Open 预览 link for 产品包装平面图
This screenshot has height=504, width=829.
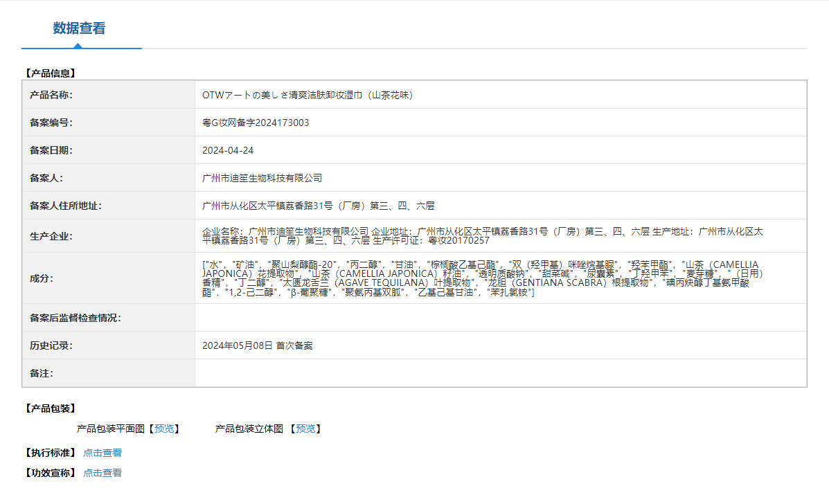point(164,429)
